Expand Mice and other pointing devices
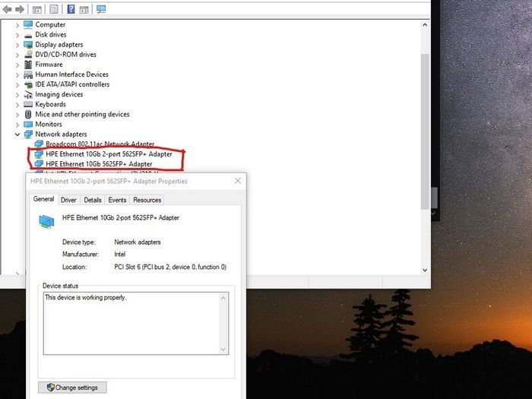 (17, 115)
